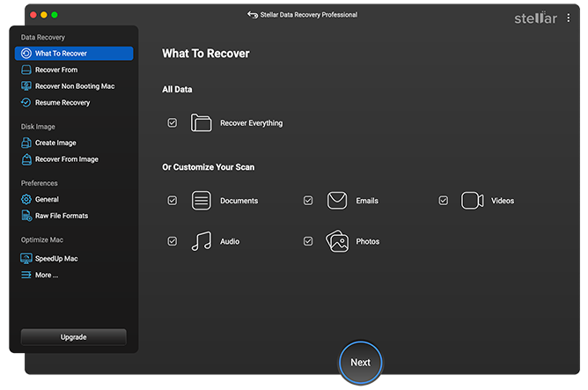This screenshot has width=588, height=390.
Task: Click the Videos camera icon
Action: (x=473, y=201)
